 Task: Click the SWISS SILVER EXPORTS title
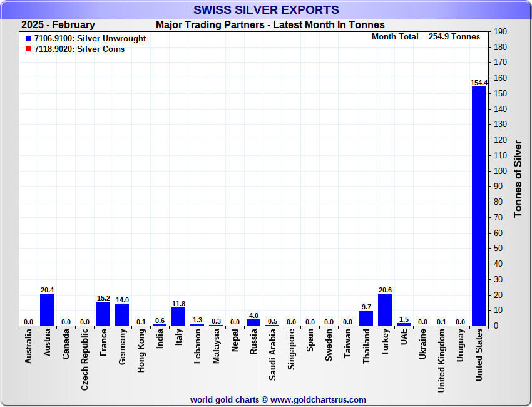266,10
